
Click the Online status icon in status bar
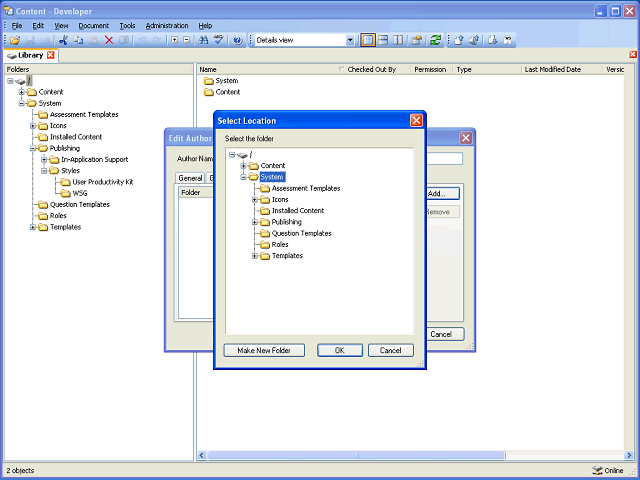coord(598,470)
